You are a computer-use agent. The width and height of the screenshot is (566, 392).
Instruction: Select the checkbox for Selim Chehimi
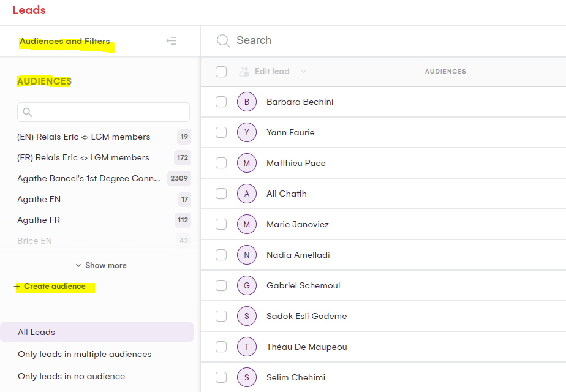221,377
